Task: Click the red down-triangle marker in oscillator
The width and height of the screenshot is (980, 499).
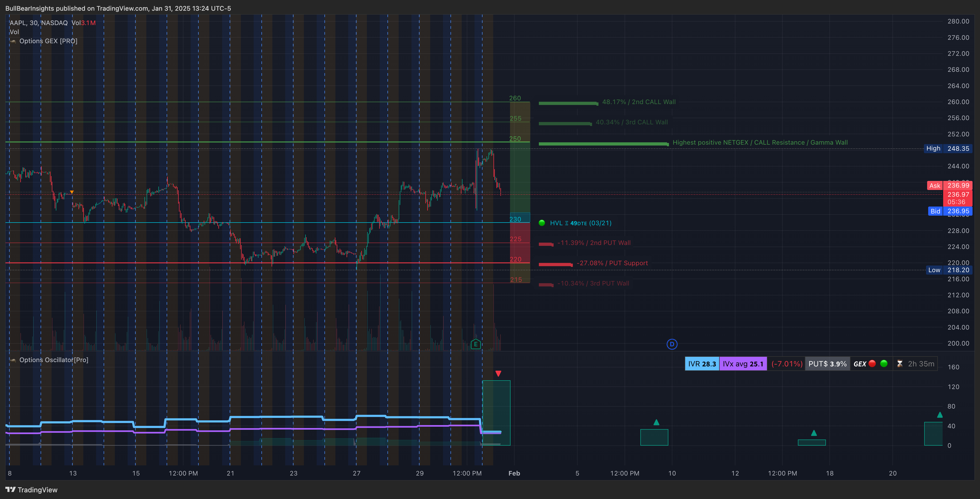Action: (498, 374)
